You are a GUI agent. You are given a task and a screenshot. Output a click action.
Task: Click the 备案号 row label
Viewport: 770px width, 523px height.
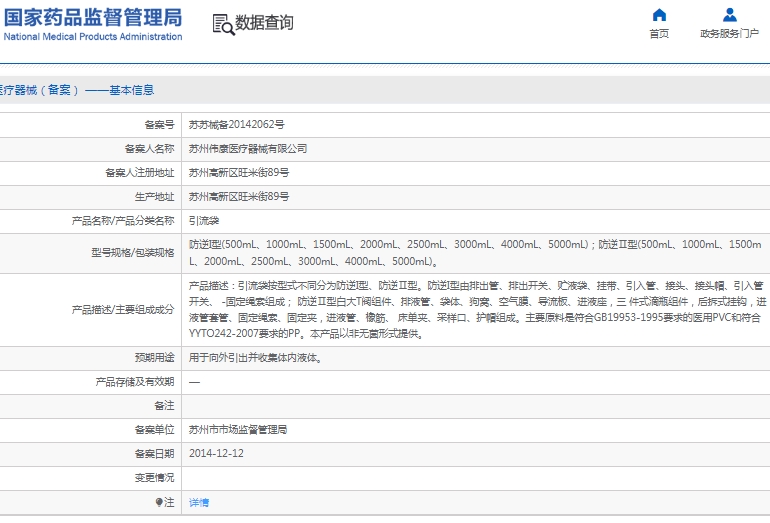click(x=160, y=125)
